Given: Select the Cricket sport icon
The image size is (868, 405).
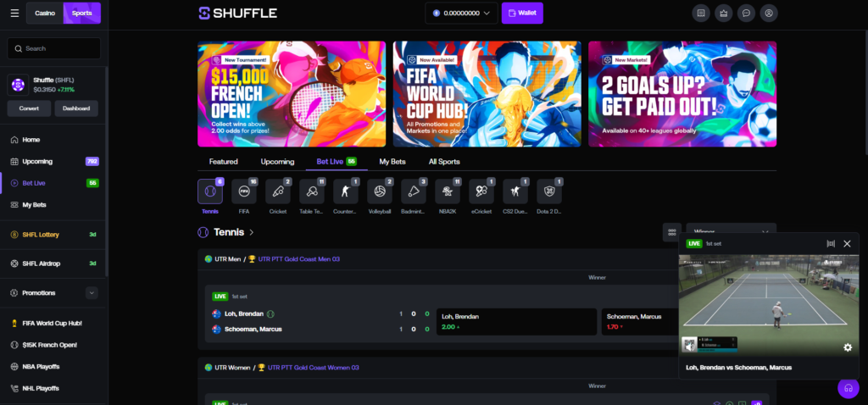Looking at the screenshot, I should [x=278, y=191].
